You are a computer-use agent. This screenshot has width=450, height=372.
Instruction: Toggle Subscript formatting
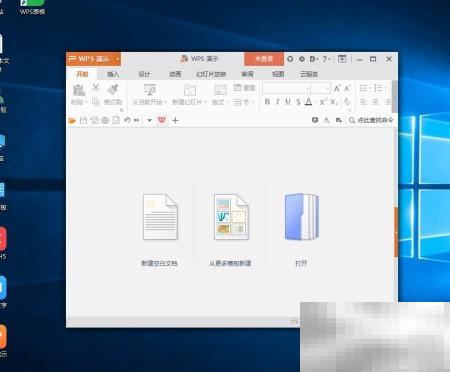(334, 102)
